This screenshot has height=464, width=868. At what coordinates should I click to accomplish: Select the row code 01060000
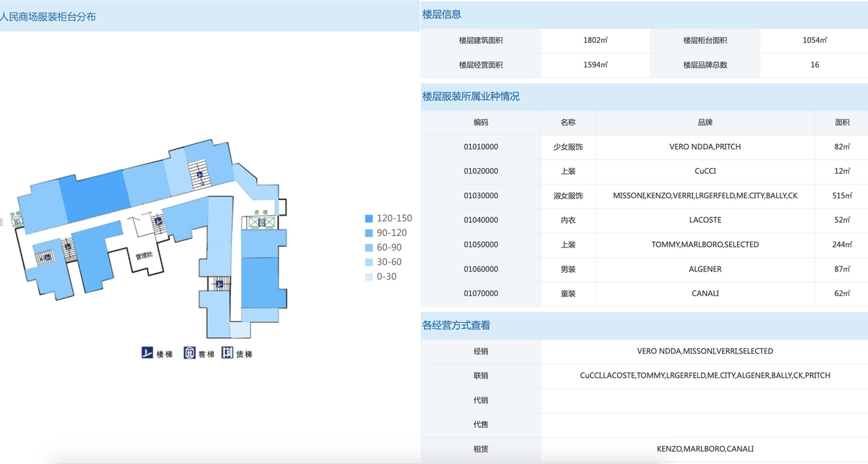(x=481, y=269)
